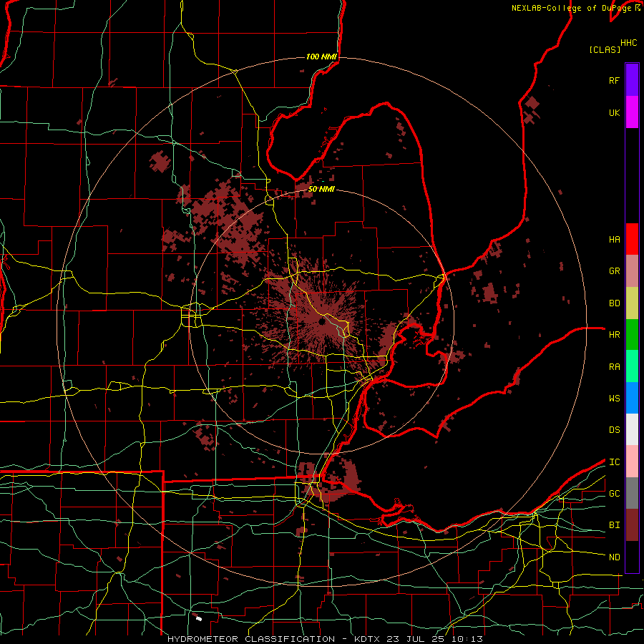
Task: Click the magenta UK color swatch
Action: [x=632, y=112]
